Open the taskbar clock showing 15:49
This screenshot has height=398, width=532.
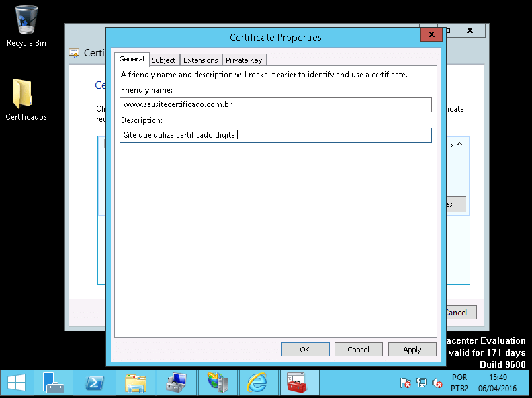click(x=498, y=383)
